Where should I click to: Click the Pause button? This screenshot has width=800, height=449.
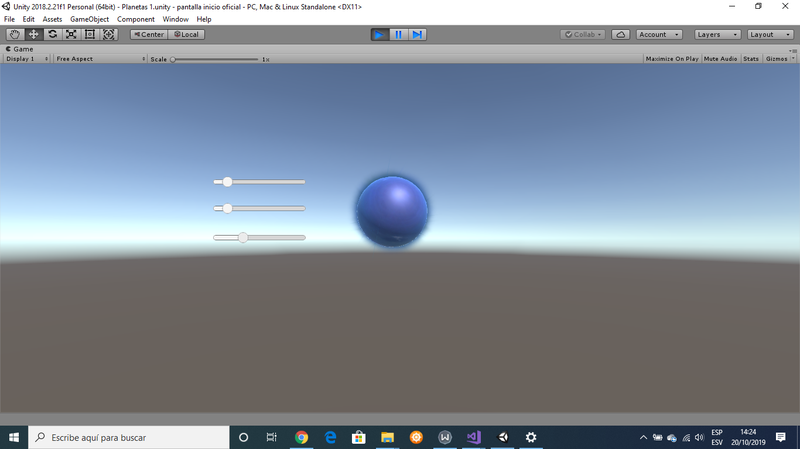398,34
